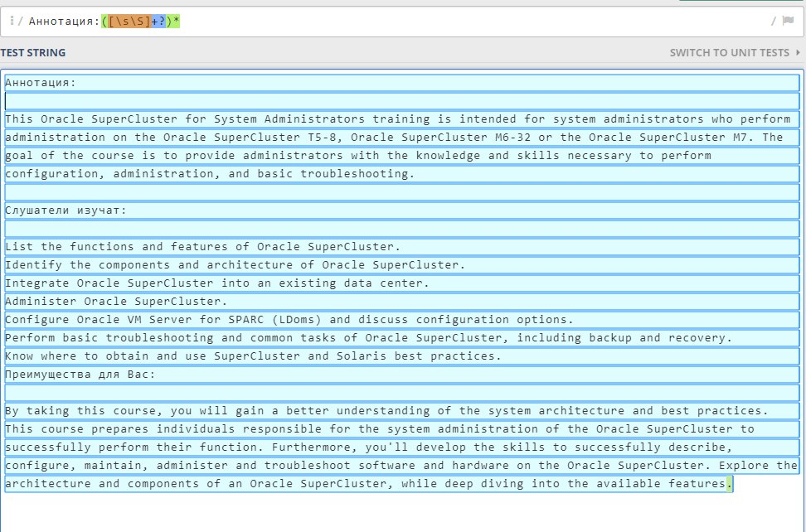Image resolution: width=806 pixels, height=532 pixels.
Task: Click the arrow beside Switch to Unit Tests
Action: (x=798, y=52)
